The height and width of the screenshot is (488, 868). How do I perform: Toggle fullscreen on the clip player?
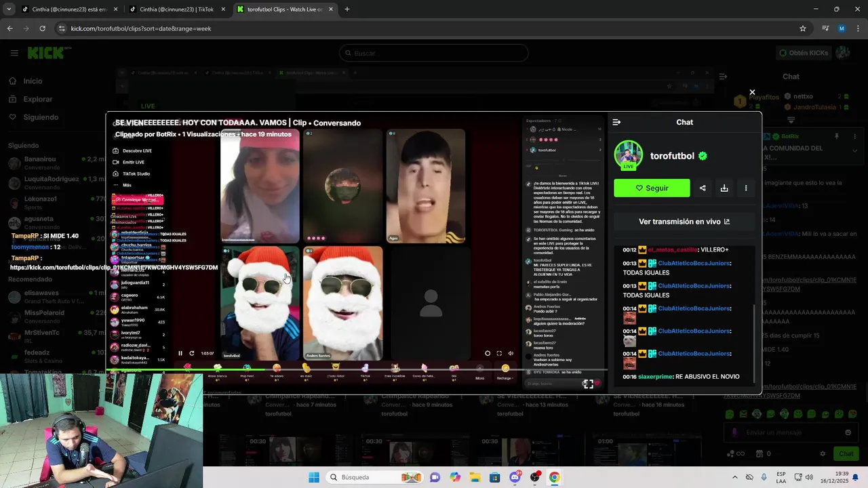pos(588,384)
